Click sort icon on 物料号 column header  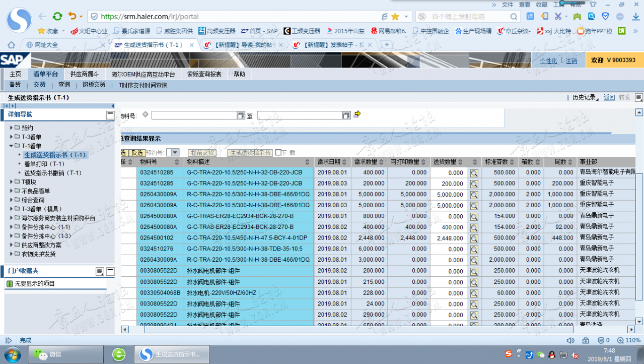[x=177, y=162]
